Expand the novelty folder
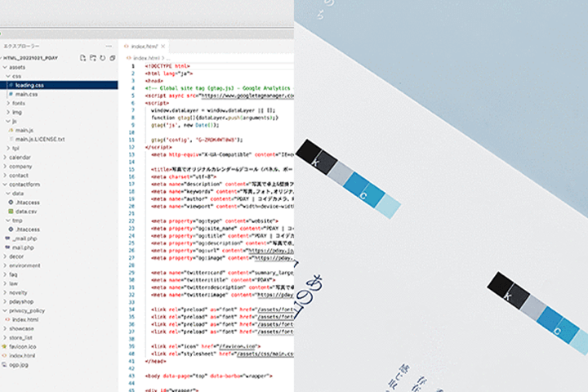Image resolution: width=588 pixels, height=392 pixels. (5, 292)
